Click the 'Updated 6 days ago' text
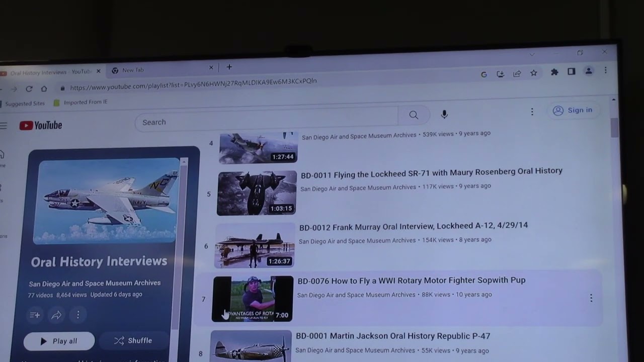The width and height of the screenshot is (644, 362). 116,295
